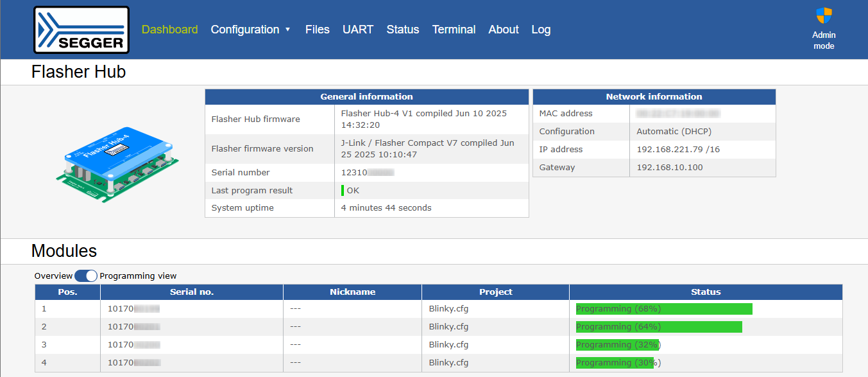Go to the UART page

tap(357, 30)
